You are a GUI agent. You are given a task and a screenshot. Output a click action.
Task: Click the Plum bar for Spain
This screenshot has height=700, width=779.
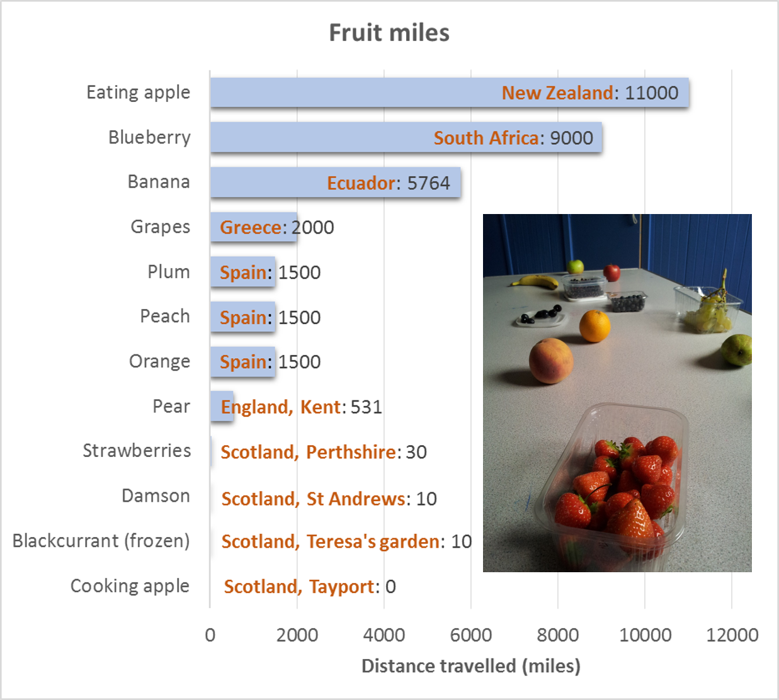pos(242,272)
